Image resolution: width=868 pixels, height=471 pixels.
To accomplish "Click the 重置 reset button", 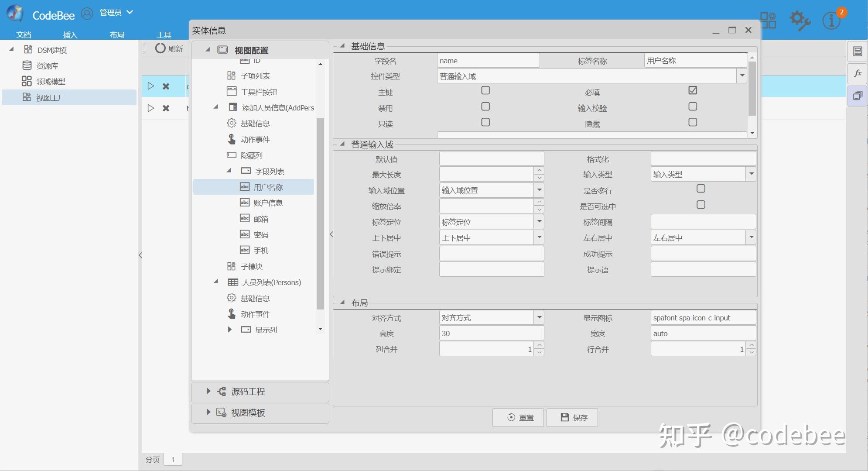I will click(518, 417).
